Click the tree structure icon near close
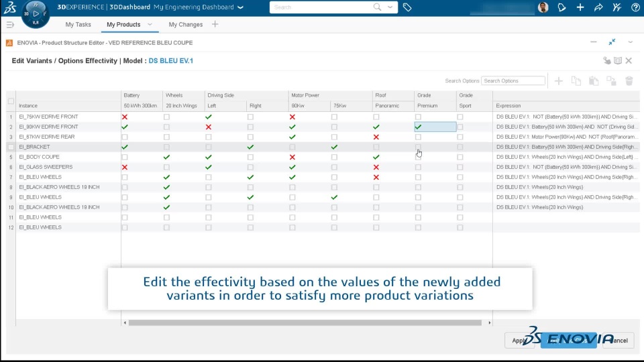Viewport: 644px width, 362px height. click(607, 61)
